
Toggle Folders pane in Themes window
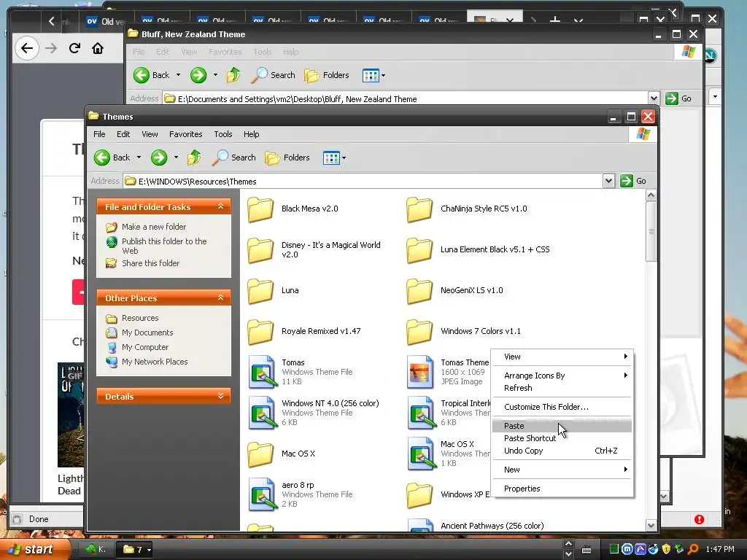(287, 157)
